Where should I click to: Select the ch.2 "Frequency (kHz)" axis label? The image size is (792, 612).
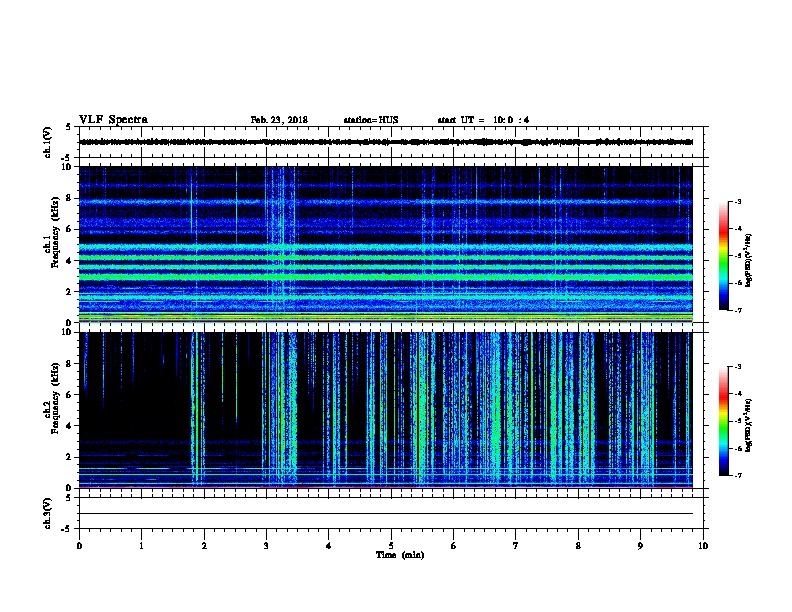(55, 398)
